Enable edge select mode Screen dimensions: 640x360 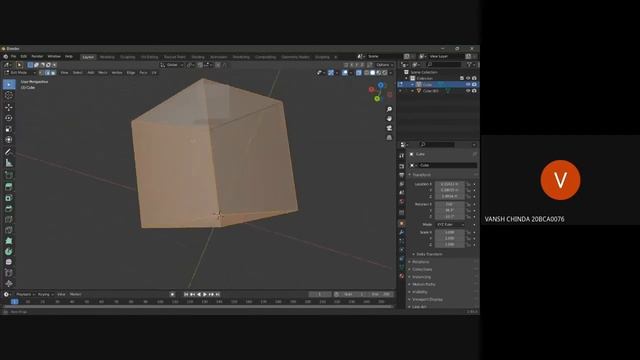pyautogui.click(x=47, y=73)
